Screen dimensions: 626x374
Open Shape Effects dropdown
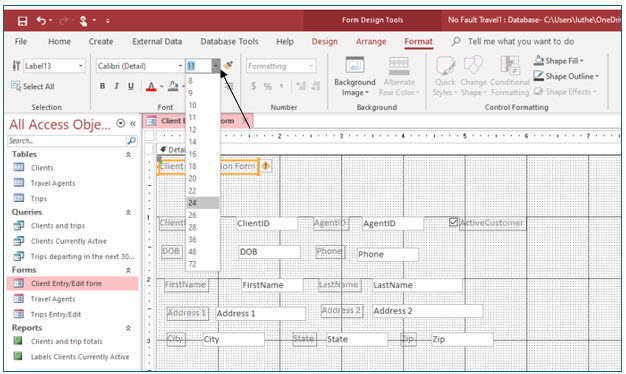(x=565, y=92)
